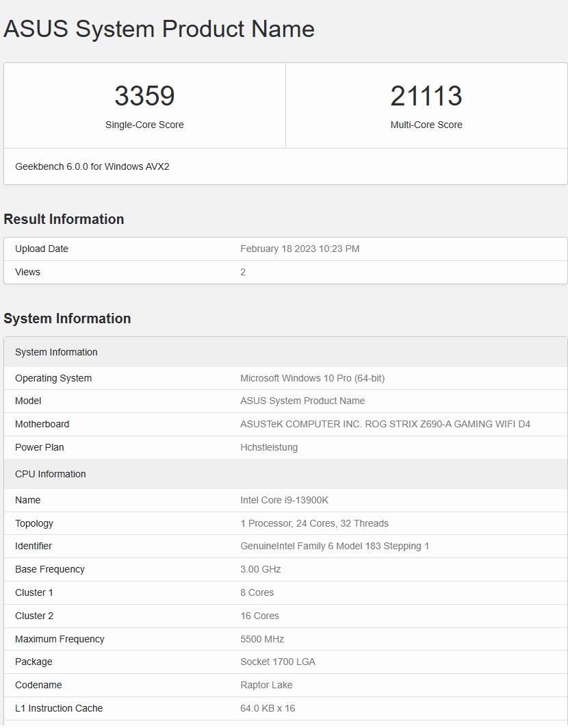Click the Multi-Core Score label

point(426,125)
